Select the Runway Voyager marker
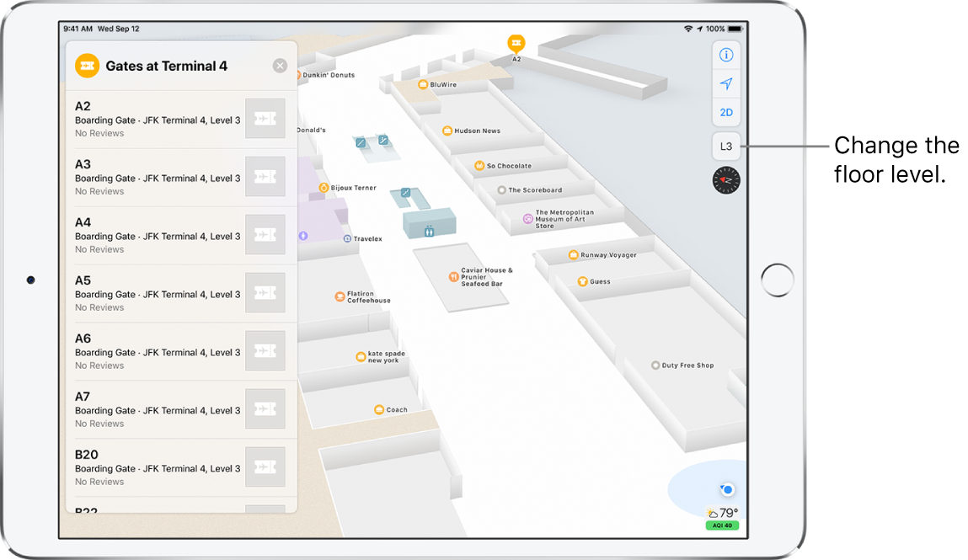 [574, 254]
